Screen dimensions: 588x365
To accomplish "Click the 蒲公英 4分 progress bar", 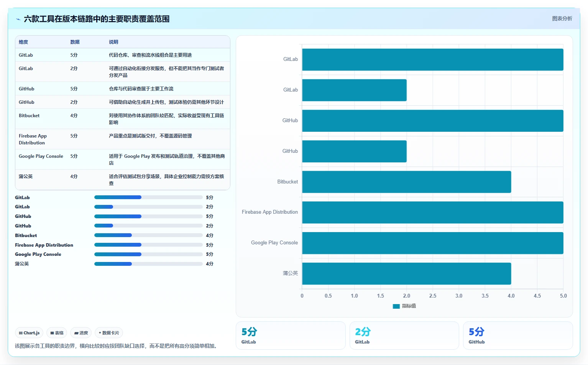I will (148, 264).
